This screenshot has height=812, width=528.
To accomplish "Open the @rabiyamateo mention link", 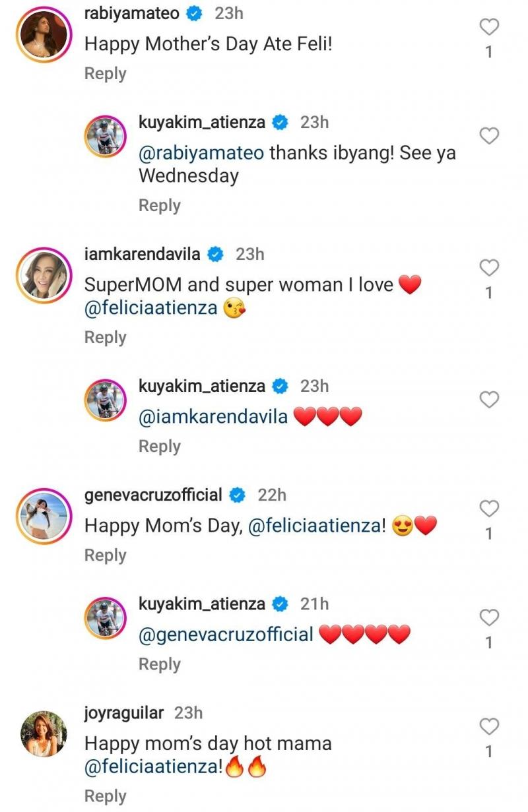I will (x=201, y=153).
